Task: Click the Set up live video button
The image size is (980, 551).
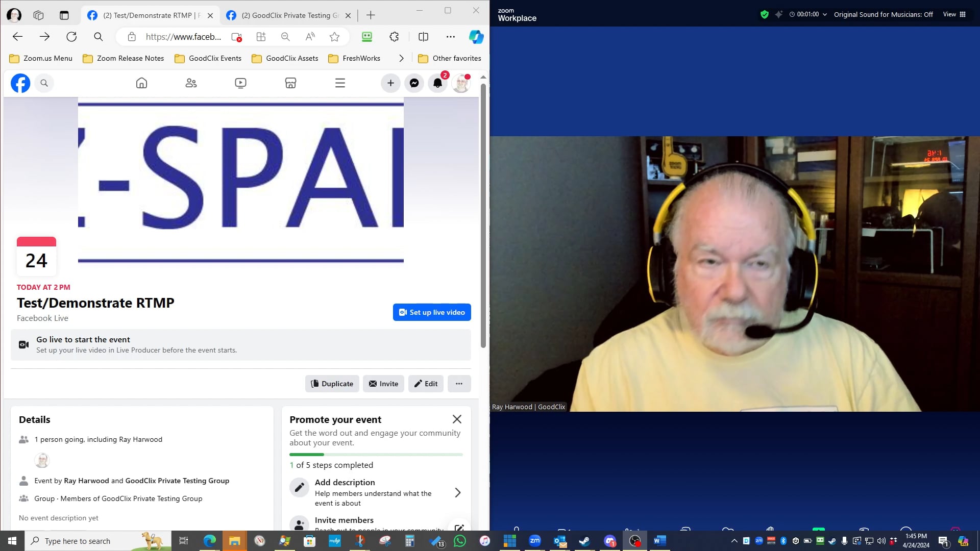Action: 431,312
